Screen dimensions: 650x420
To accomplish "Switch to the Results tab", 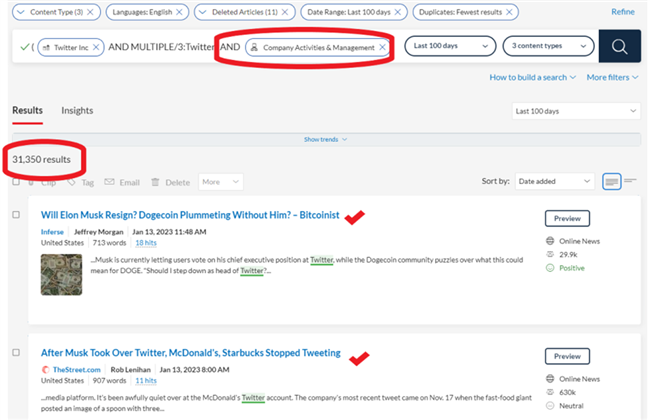I will [27, 111].
